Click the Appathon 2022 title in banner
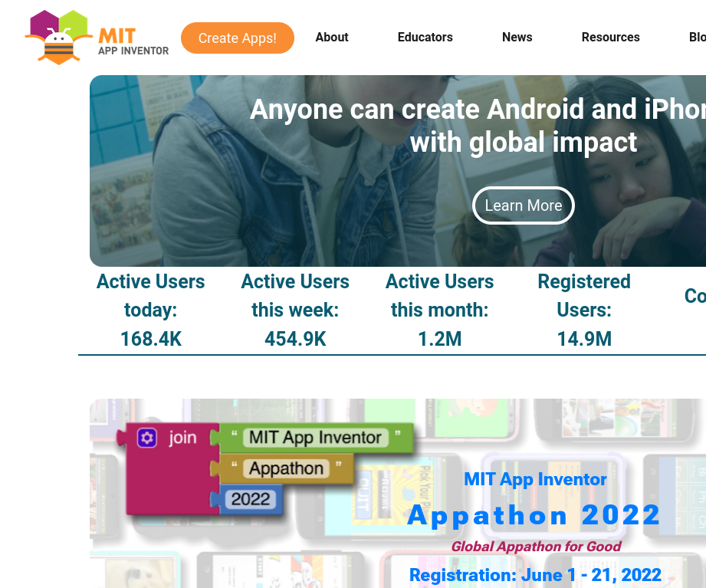The height and width of the screenshot is (588, 706). 534,515
